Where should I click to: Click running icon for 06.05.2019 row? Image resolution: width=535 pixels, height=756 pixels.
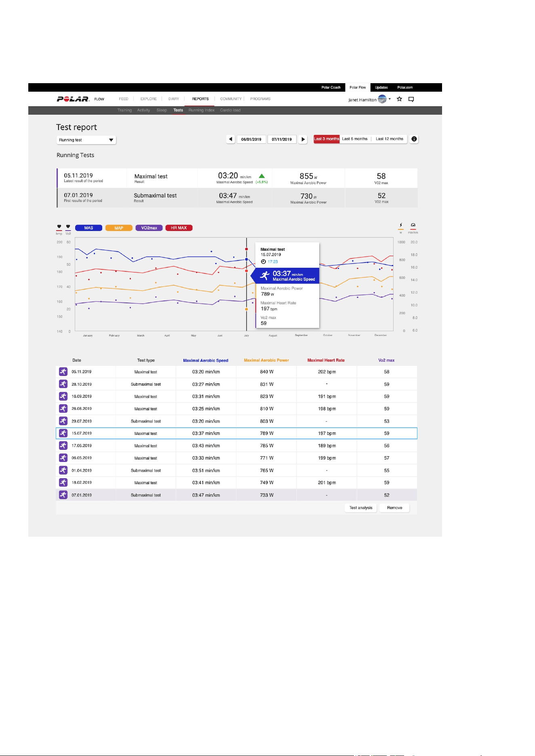pos(63,458)
